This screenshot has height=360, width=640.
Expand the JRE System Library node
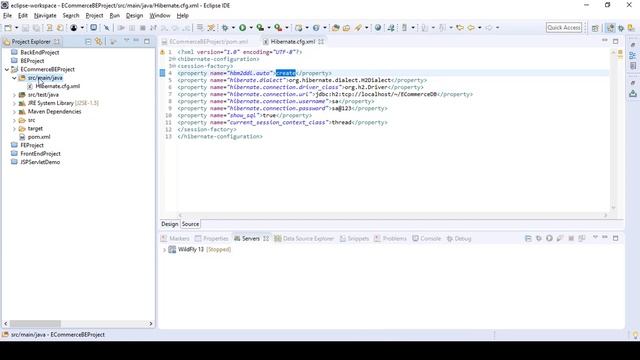(x=14, y=103)
